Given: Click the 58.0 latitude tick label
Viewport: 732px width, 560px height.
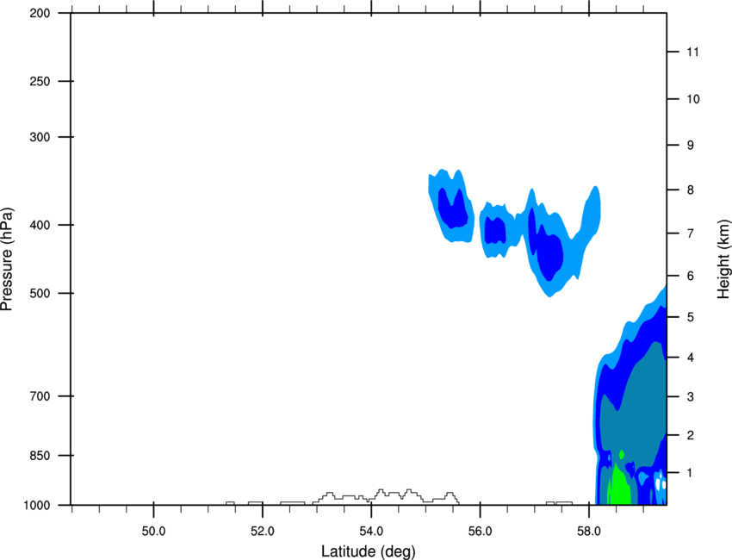Looking at the screenshot, I should [589, 532].
